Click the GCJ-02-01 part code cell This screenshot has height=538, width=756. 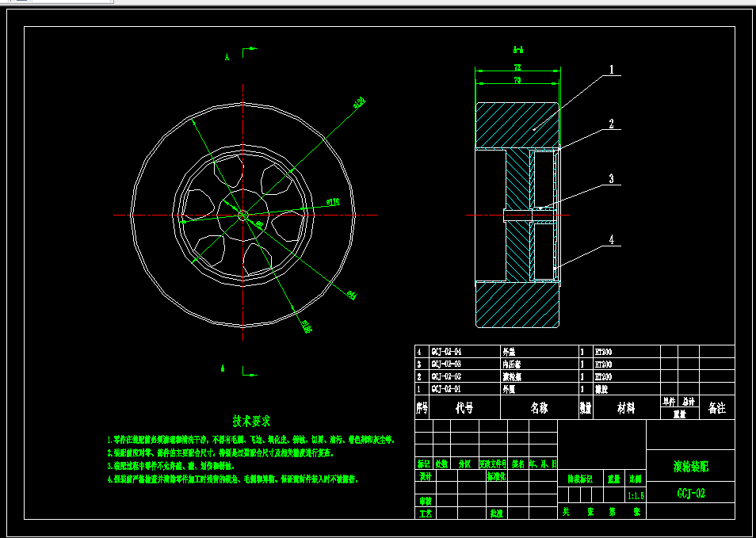click(465, 388)
